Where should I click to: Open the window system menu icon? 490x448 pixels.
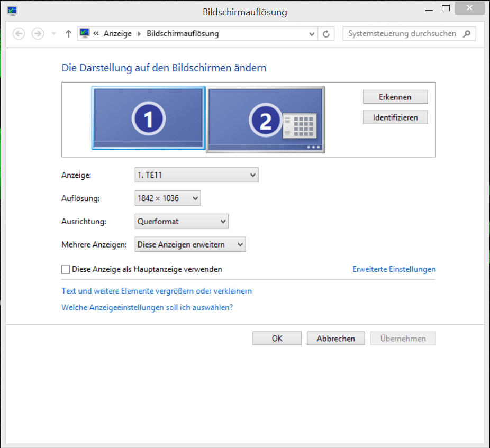[12, 11]
